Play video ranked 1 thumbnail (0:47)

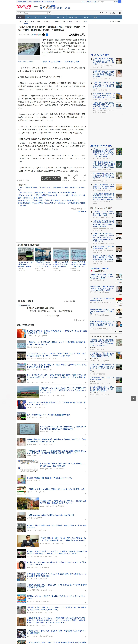(119, 214)
